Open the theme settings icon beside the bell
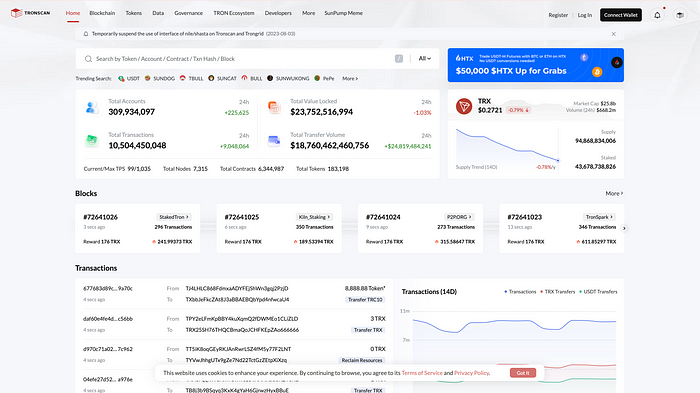 [x=679, y=15]
